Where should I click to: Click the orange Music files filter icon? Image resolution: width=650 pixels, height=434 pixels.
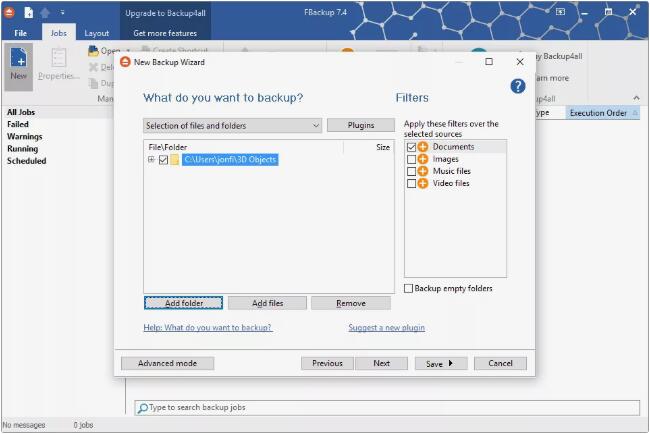pos(422,171)
